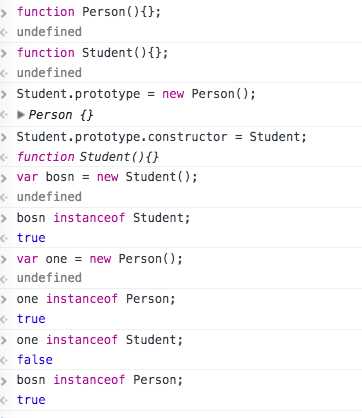Click the 'var bosn = new Student();' line
The width and height of the screenshot is (362, 418).
pos(107,177)
